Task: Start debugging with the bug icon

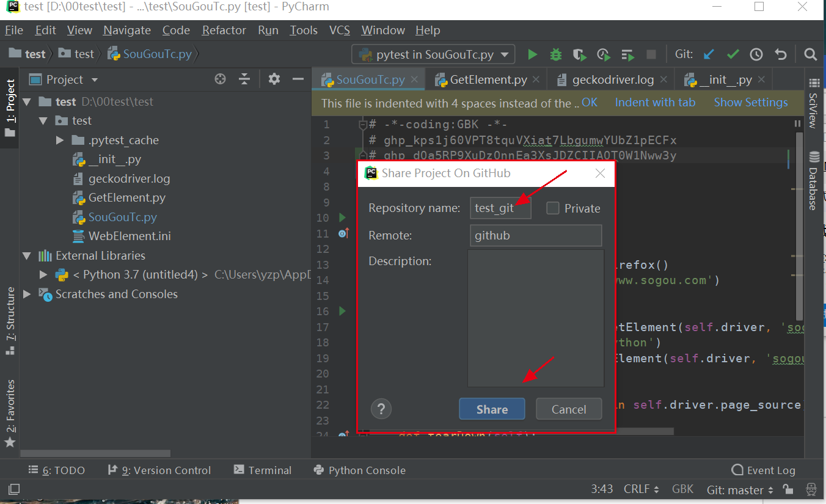Action: tap(555, 54)
